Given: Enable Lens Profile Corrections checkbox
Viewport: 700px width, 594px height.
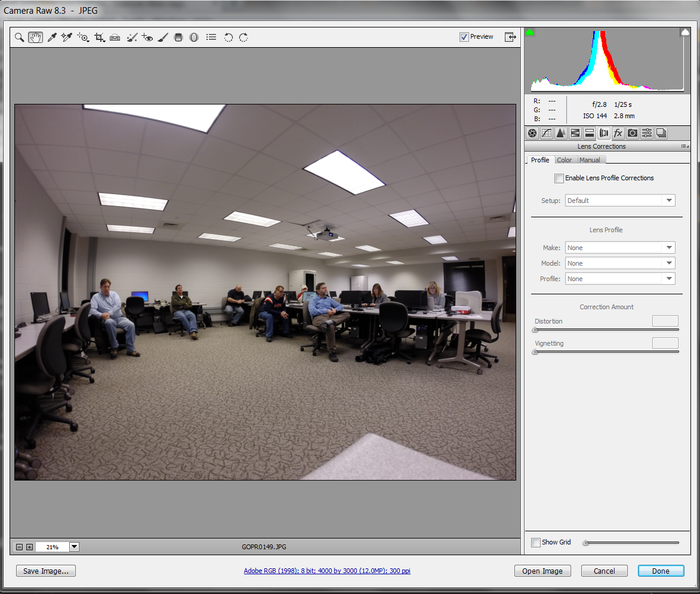Looking at the screenshot, I should (559, 178).
